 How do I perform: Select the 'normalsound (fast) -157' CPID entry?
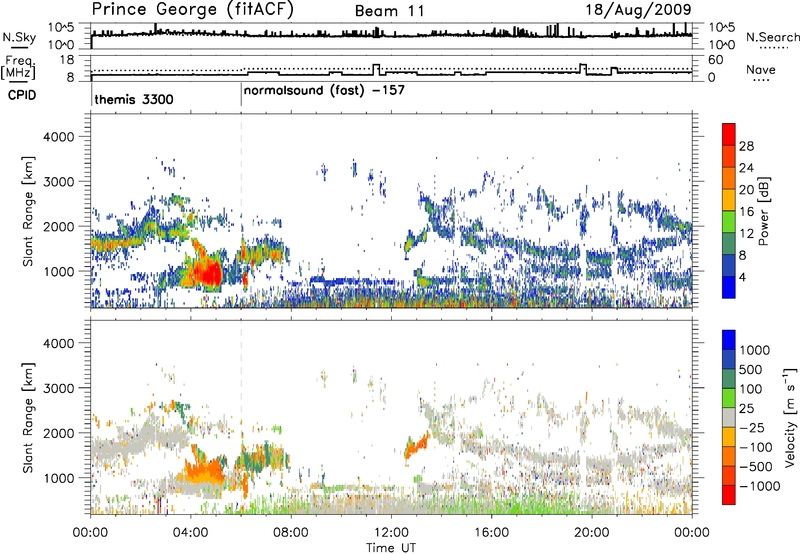pos(324,91)
